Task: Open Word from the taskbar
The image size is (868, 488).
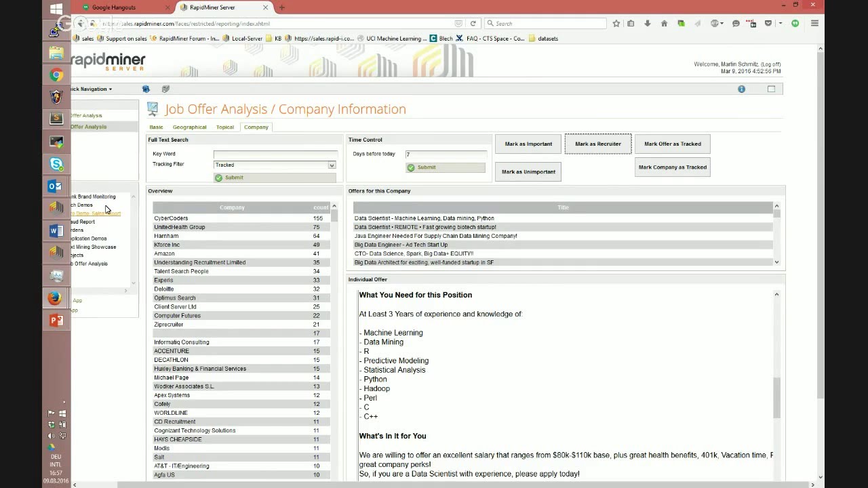Action: pyautogui.click(x=56, y=231)
